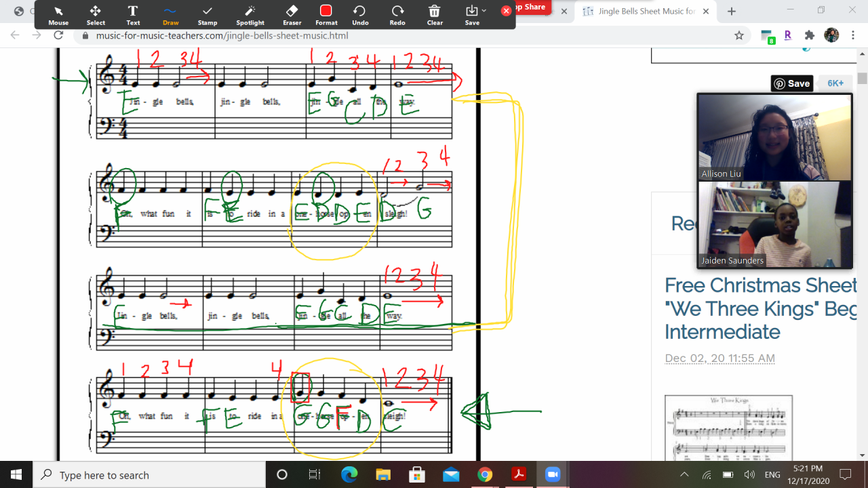This screenshot has width=868, height=488.
Task: Expand the annotation Save options arrow
Action: 484,11
